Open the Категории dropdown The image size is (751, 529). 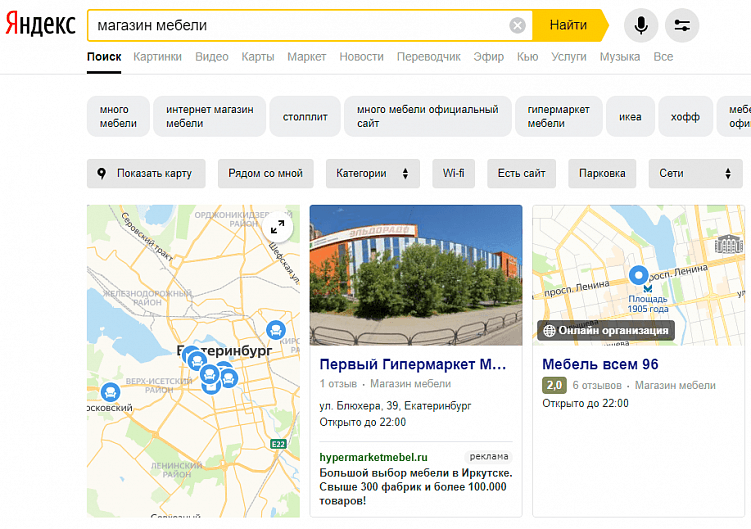[x=372, y=173]
